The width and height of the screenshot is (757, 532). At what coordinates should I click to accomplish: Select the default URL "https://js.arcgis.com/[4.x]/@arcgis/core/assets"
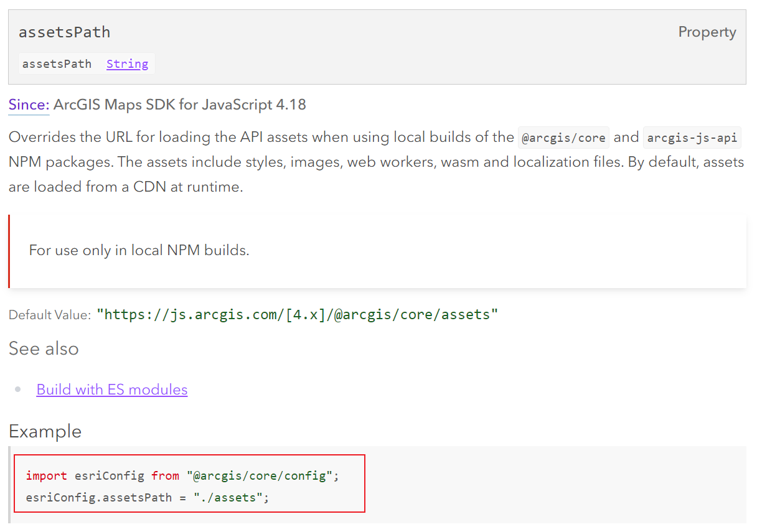tap(298, 314)
